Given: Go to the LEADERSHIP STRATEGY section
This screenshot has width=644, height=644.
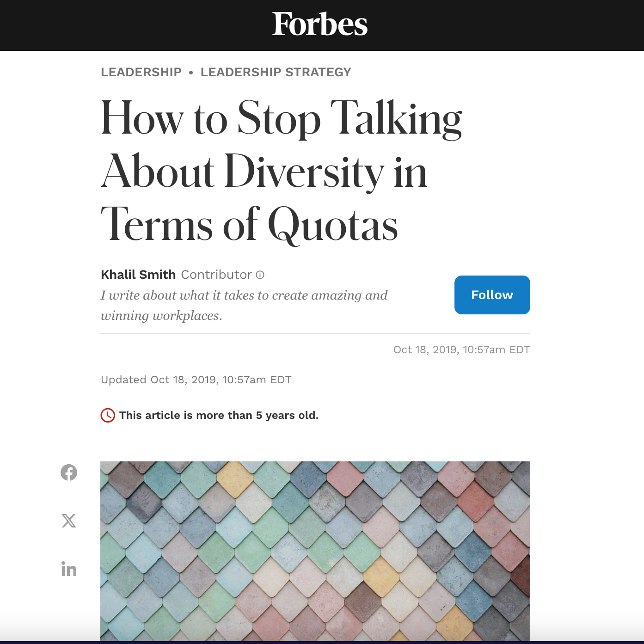Looking at the screenshot, I should click(276, 72).
